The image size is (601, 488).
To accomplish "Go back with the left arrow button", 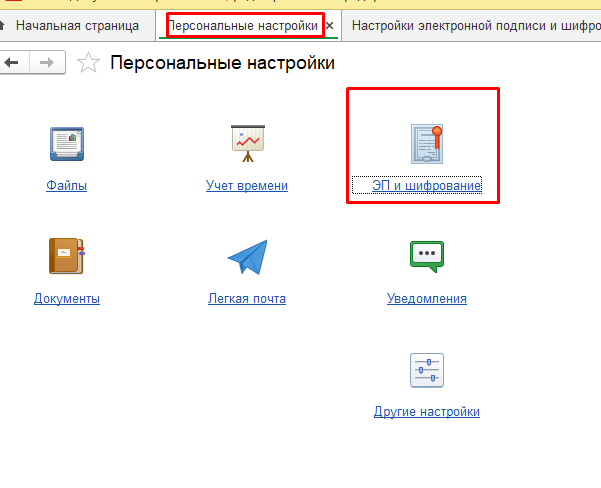I will pos(13,62).
